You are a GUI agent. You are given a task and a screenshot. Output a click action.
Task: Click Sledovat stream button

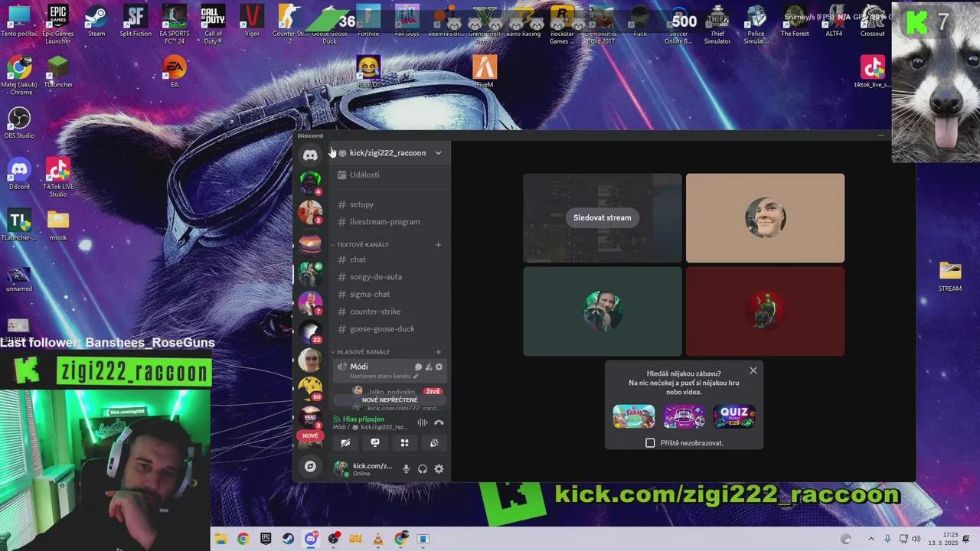click(x=603, y=217)
